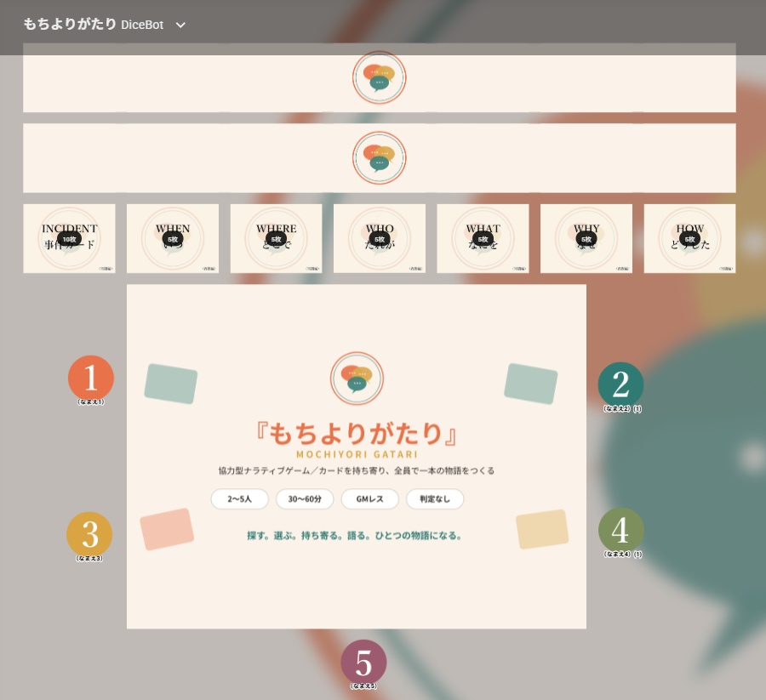Screen dimensions: 766x700
Task: Click the 10枚 count badge on INCIDENT deck
Action: (70, 239)
